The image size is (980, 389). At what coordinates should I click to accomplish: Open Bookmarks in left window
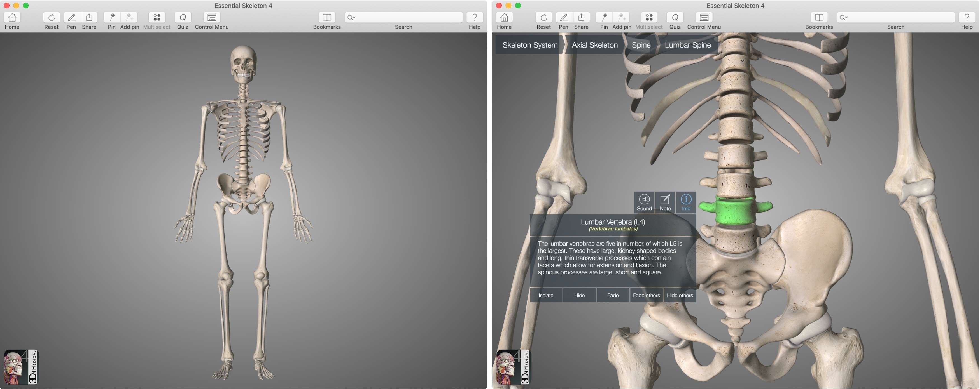coord(327,17)
